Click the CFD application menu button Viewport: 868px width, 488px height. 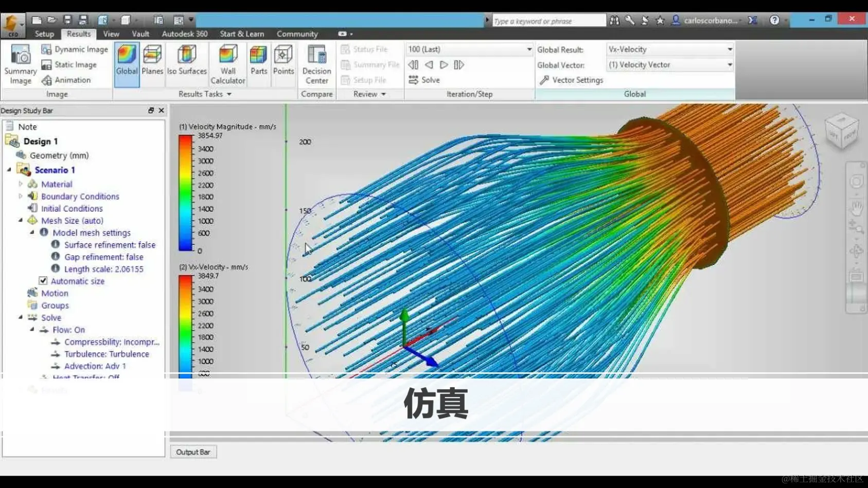tap(12, 25)
